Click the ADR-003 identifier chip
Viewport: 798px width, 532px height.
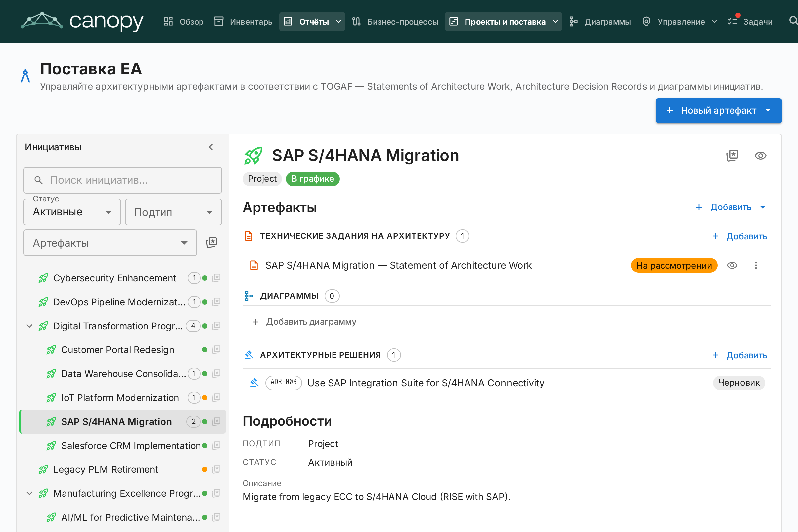[283, 382]
